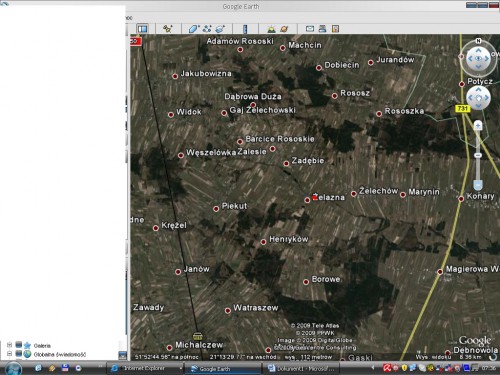Toggle the Globalna świadomość layer checkbox

[19, 353]
